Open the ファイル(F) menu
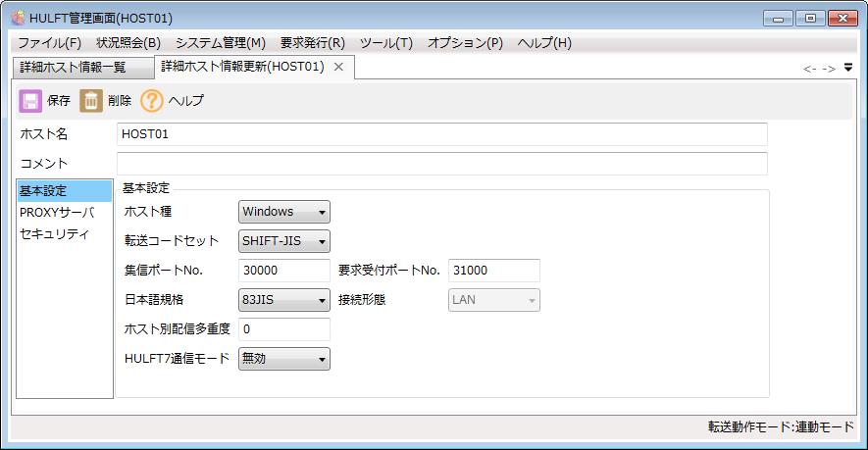 click(50, 43)
